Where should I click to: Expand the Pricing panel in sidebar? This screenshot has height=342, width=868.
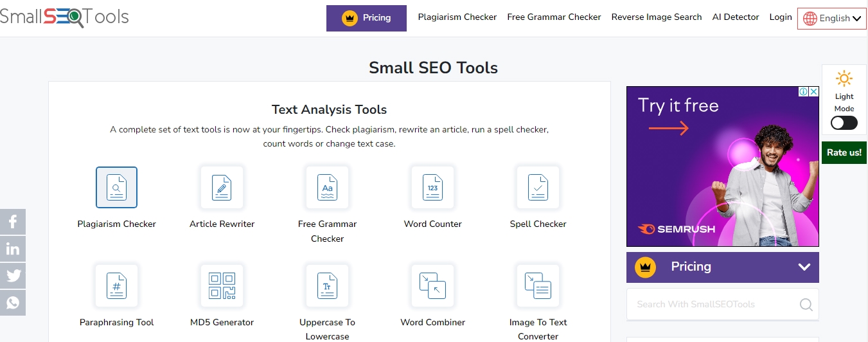[x=722, y=267]
